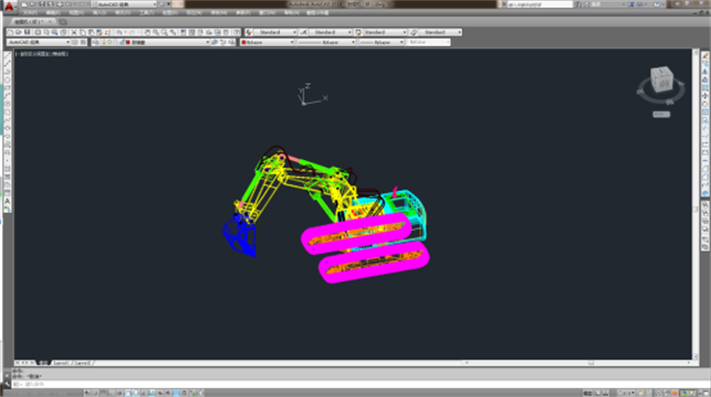This screenshot has height=397, width=711.
Task: Close the current drawing file tab
Action: [x=50, y=22]
